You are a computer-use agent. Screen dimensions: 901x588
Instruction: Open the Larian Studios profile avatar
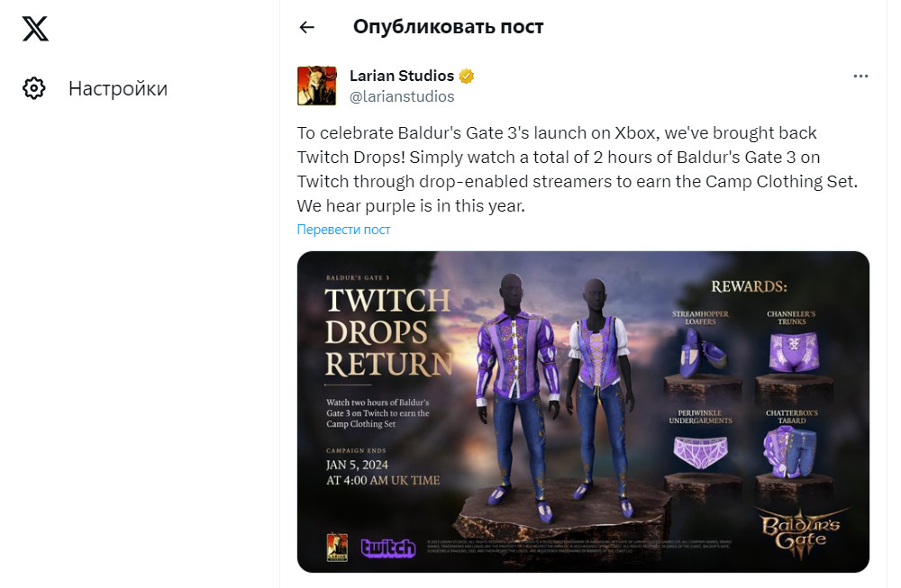pos(316,86)
